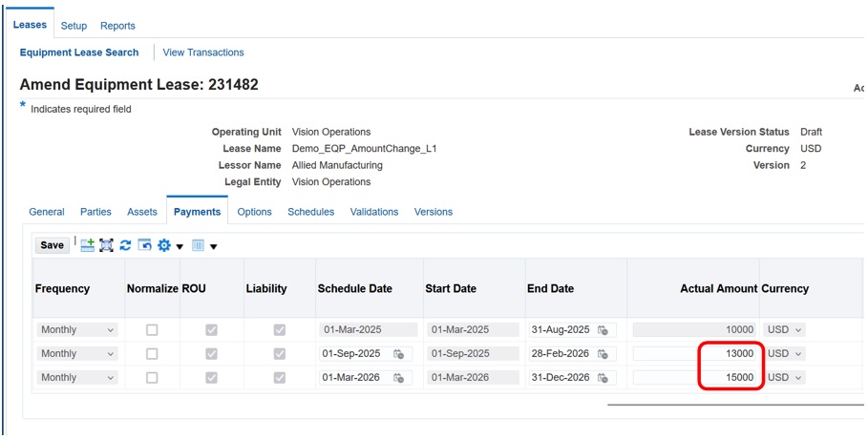868x439 pixels.
Task: Edit Actual Amount field showing 15000
Action: 694,378
